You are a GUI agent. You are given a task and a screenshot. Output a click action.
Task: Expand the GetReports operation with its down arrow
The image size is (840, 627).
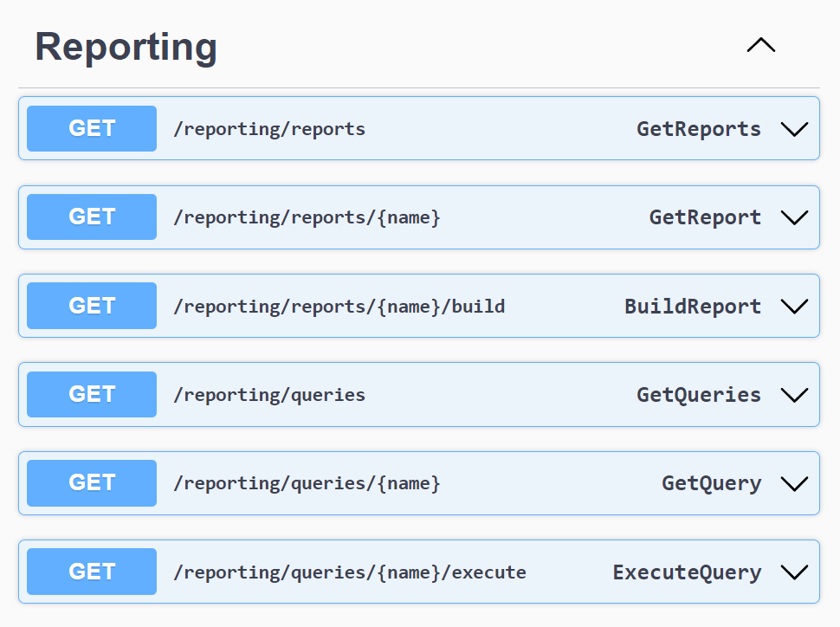(793, 129)
